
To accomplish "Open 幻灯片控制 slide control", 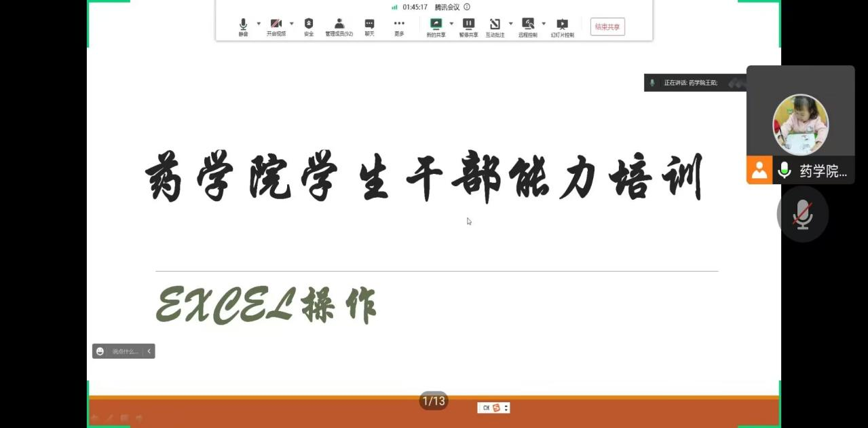I will 562,24.
